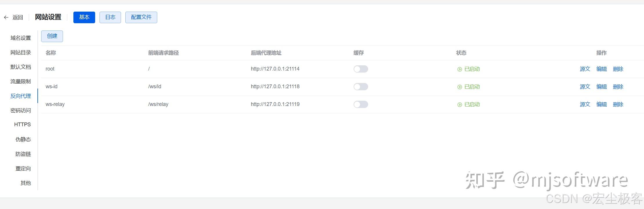Open 域名设置 in the sidebar
This screenshot has height=209, width=644.
pyautogui.click(x=20, y=38)
